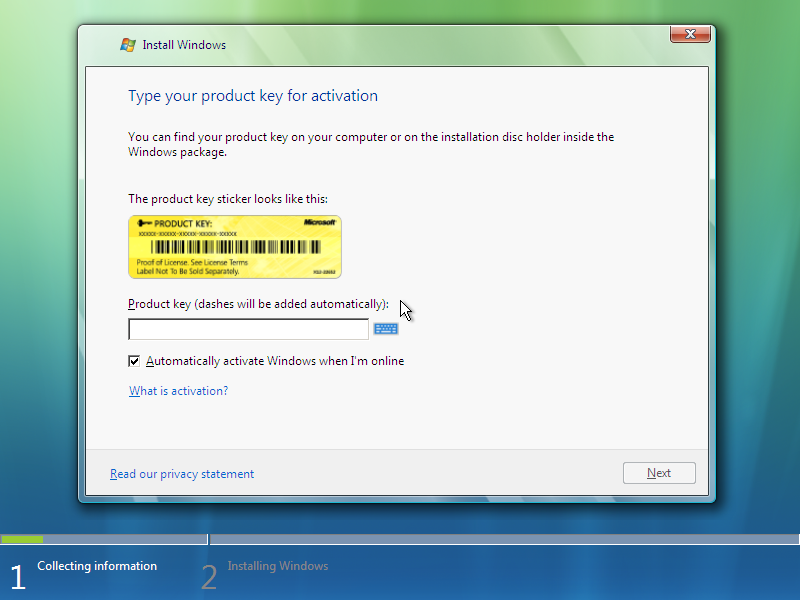Image resolution: width=800 pixels, height=600 pixels.
Task: Click the Microsoft logo on the yellow sticker
Action: click(320, 222)
